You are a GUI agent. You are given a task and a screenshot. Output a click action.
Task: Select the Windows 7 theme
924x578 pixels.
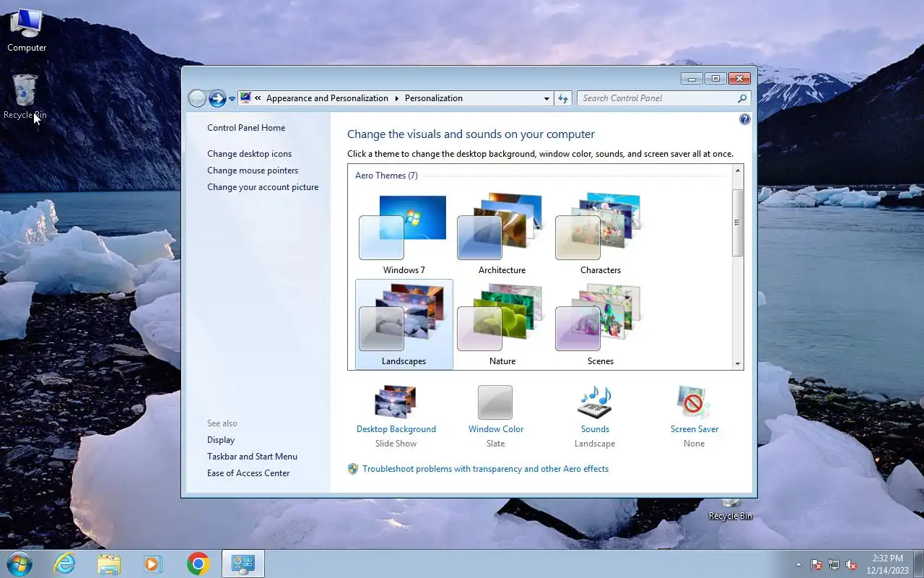pyautogui.click(x=404, y=233)
